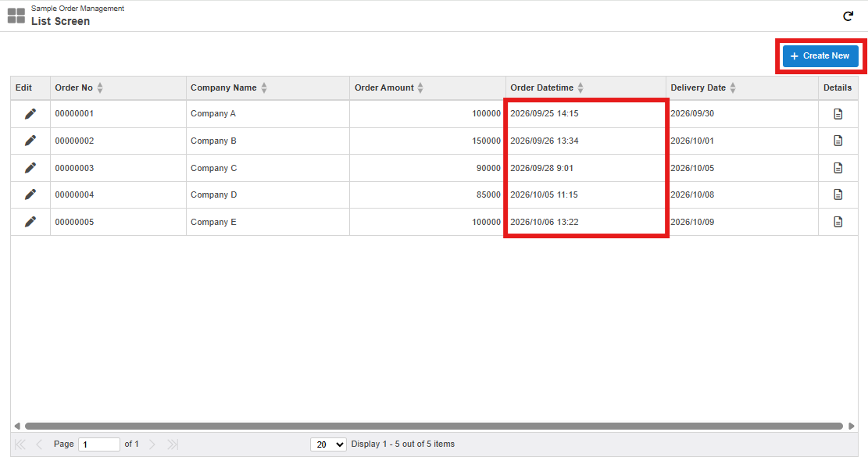
Task: Click the page number input field
Action: pos(99,444)
